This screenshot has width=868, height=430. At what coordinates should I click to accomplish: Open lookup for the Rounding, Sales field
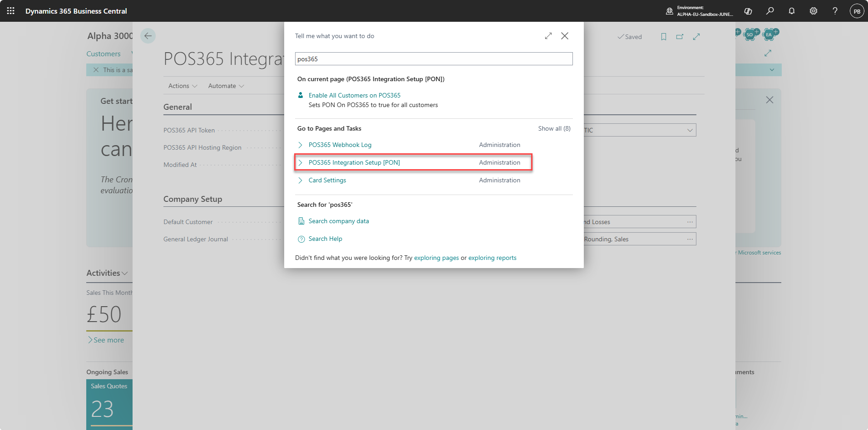click(690, 239)
